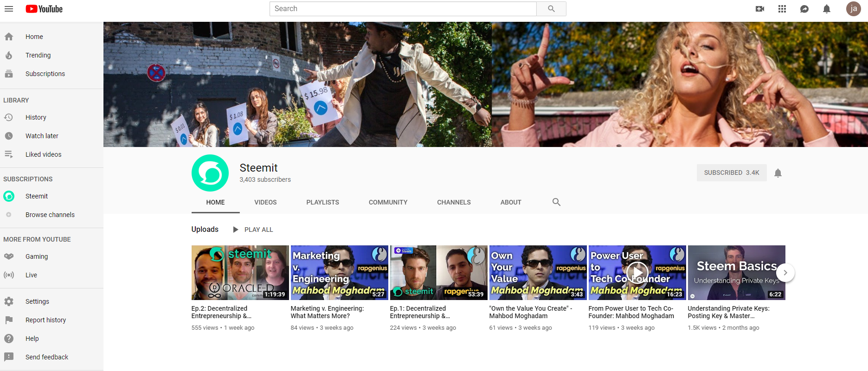Open Watch later list
The image size is (868, 371).
(x=51, y=136)
